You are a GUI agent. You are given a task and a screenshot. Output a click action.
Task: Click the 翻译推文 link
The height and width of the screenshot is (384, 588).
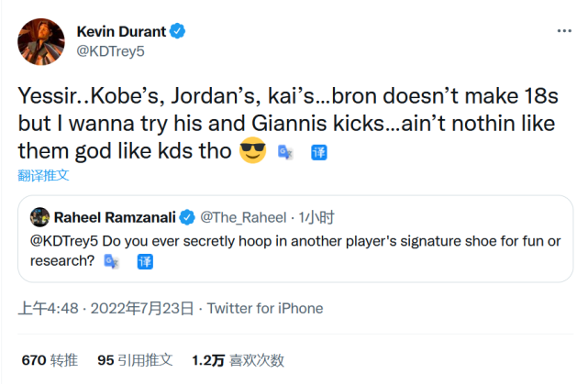pos(44,174)
